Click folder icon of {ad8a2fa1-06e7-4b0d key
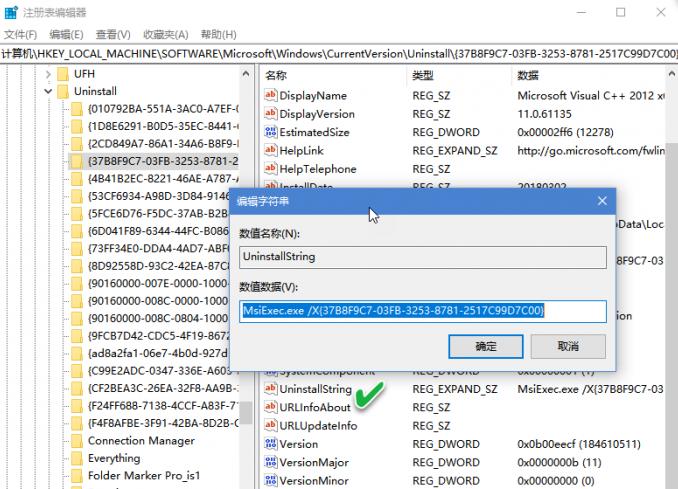 click(x=77, y=353)
